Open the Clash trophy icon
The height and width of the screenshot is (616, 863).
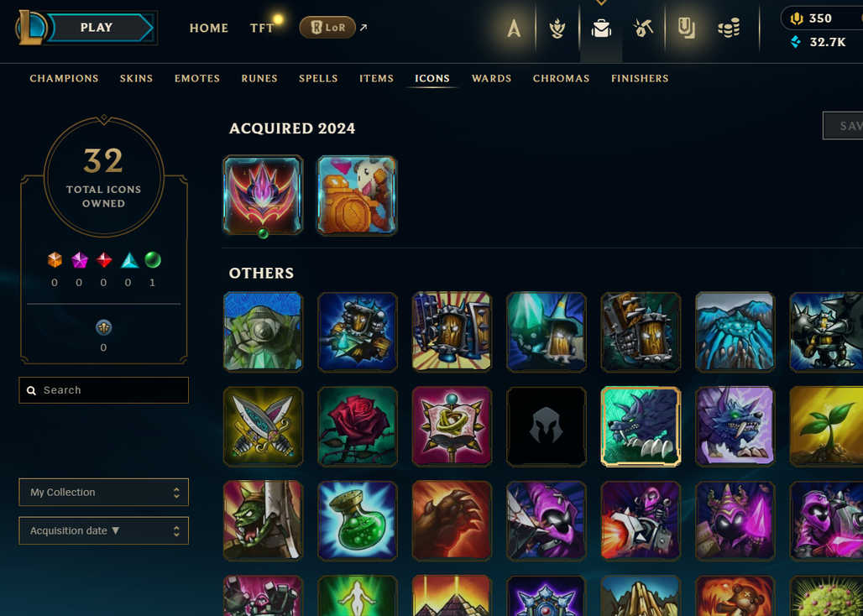(557, 28)
